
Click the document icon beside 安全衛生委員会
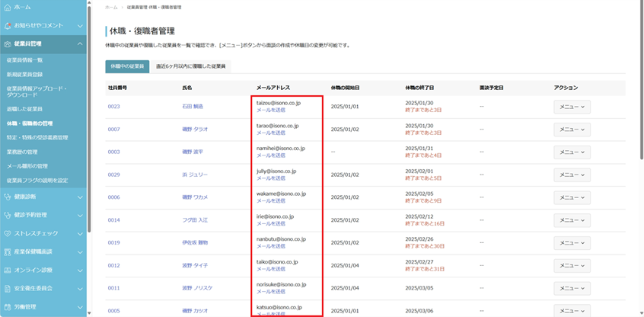pyautogui.click(x=7, y=288)
